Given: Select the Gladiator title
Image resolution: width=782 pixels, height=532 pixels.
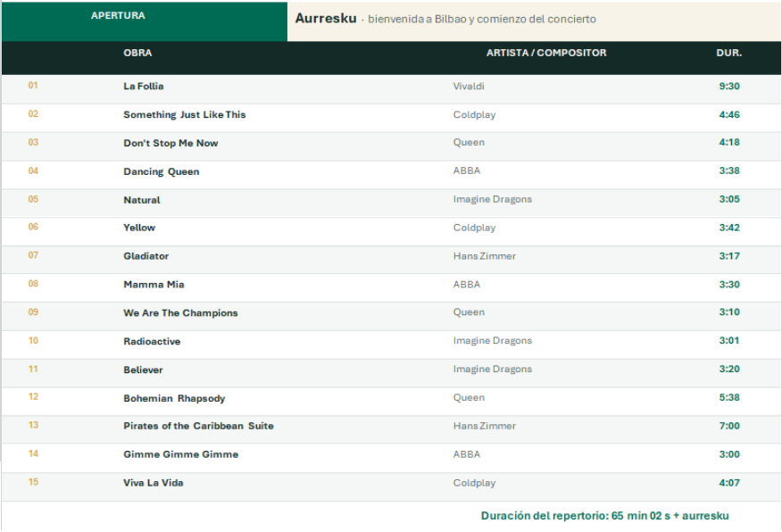Looking at the screenshot, I should point(146,256).
